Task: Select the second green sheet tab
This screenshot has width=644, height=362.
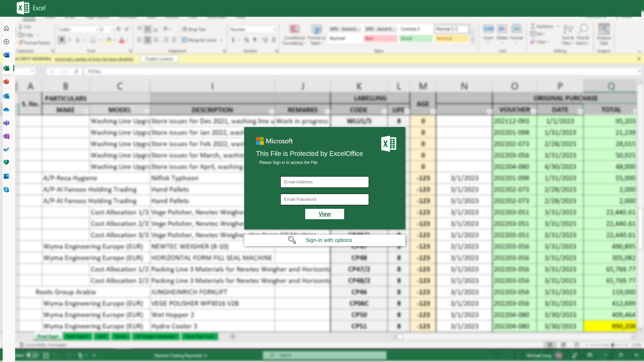Action: pos(77,337)
